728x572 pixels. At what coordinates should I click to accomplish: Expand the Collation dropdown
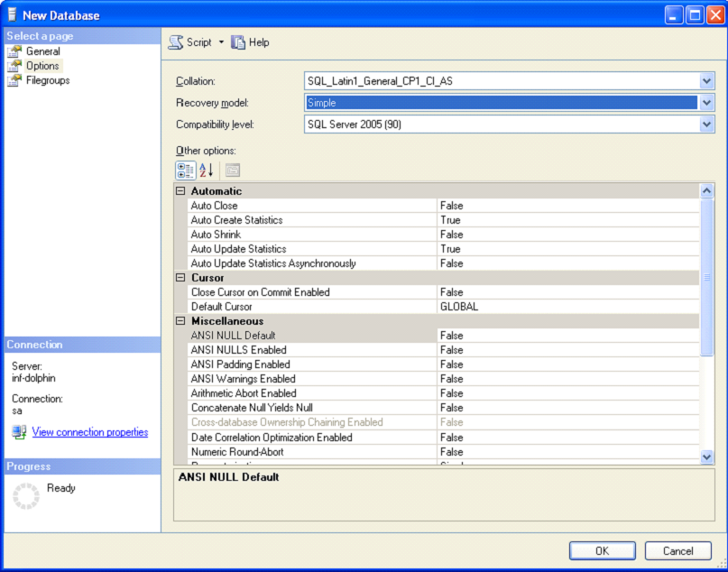tap(706, 81)
